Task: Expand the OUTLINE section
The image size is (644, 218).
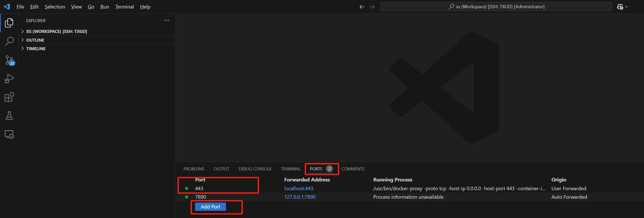Action: [x=97, y=40]
